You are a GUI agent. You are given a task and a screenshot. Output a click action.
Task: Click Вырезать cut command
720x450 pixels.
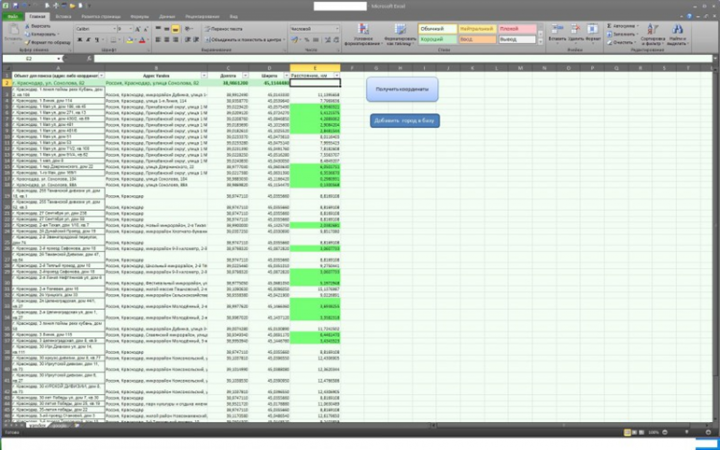click(x=37, y=26)
